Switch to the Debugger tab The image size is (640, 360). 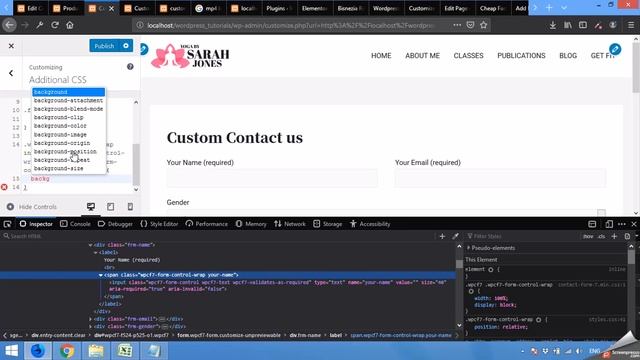click(x=115, y=224)
